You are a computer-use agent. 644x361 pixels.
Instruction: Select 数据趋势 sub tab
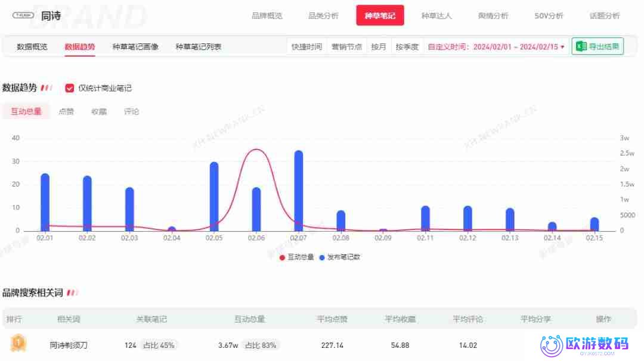tap(80, 47)
